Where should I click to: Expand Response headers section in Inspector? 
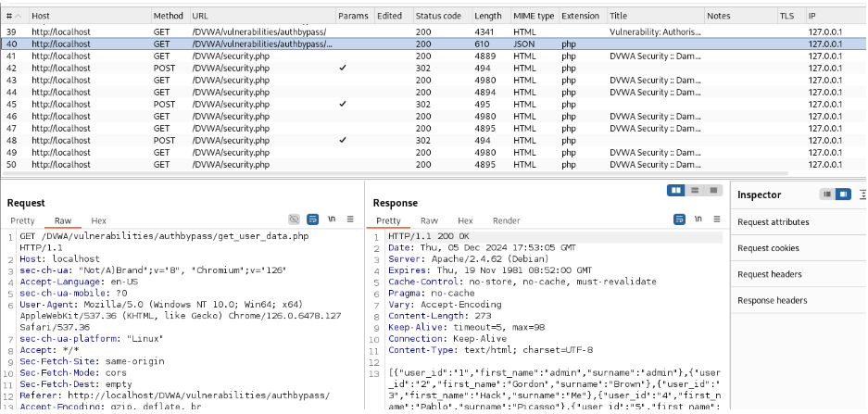[x=772, y=300]
